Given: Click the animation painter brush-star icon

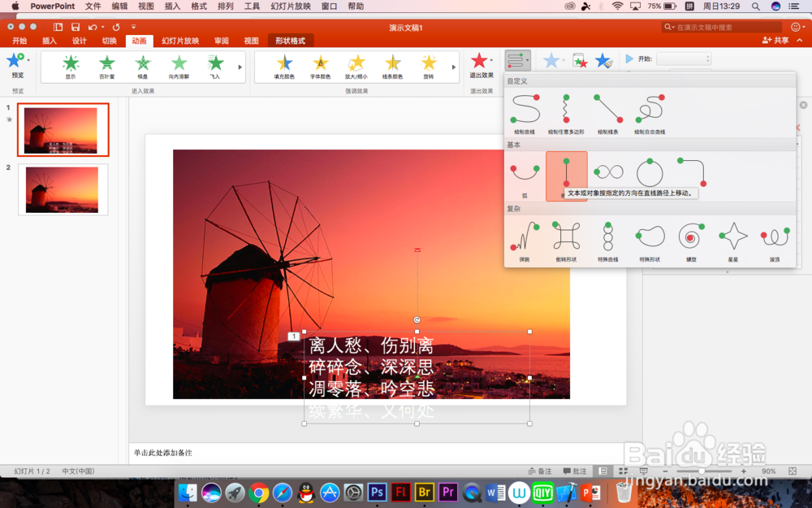Looking at the screenshot, I should point(604,61).
